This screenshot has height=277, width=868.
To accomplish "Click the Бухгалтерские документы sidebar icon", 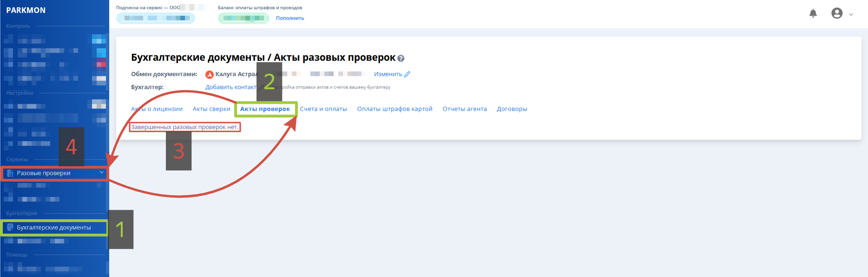I will pyautogui.click(x=10, y=228).
